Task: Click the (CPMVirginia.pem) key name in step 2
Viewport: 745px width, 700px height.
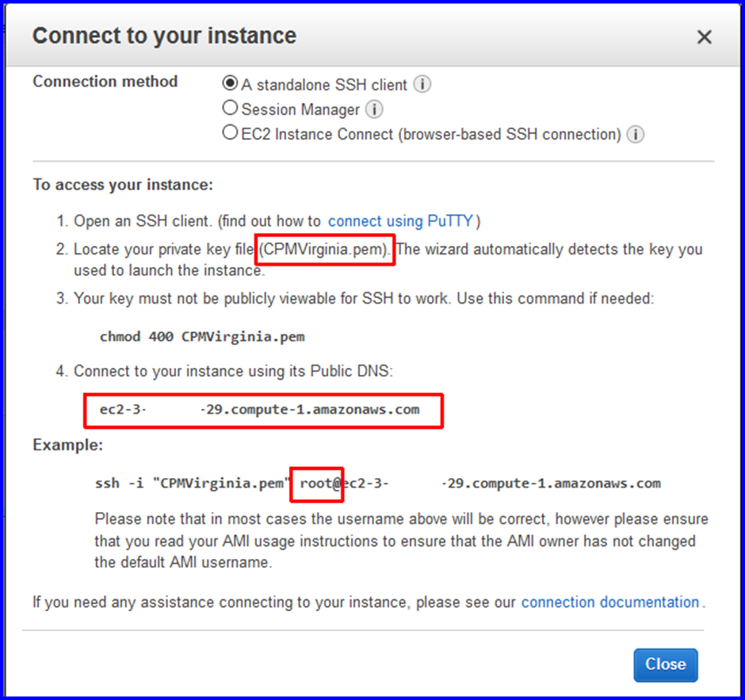Action: click(x=325, y=250)
